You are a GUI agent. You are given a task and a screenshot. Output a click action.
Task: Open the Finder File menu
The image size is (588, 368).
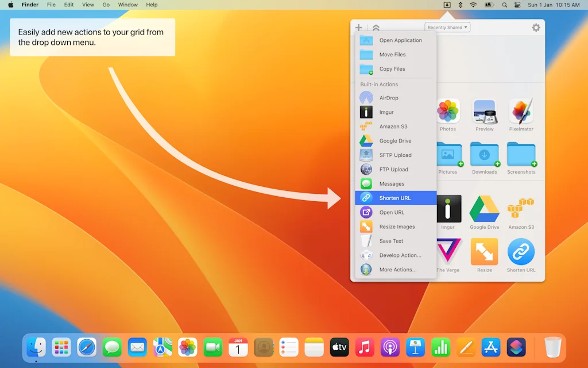tap(51, 5)
